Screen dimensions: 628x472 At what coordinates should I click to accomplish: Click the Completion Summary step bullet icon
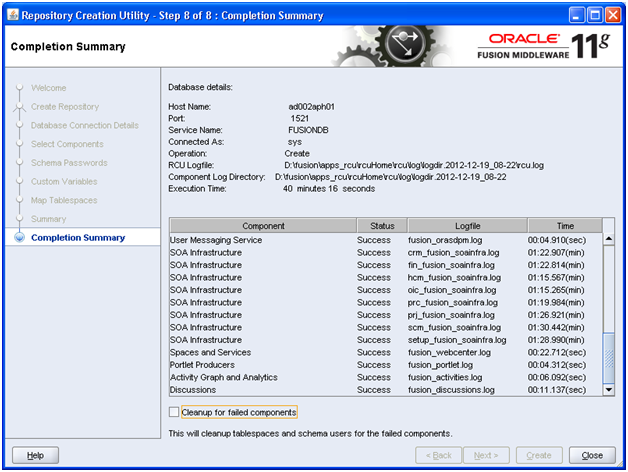19,238
